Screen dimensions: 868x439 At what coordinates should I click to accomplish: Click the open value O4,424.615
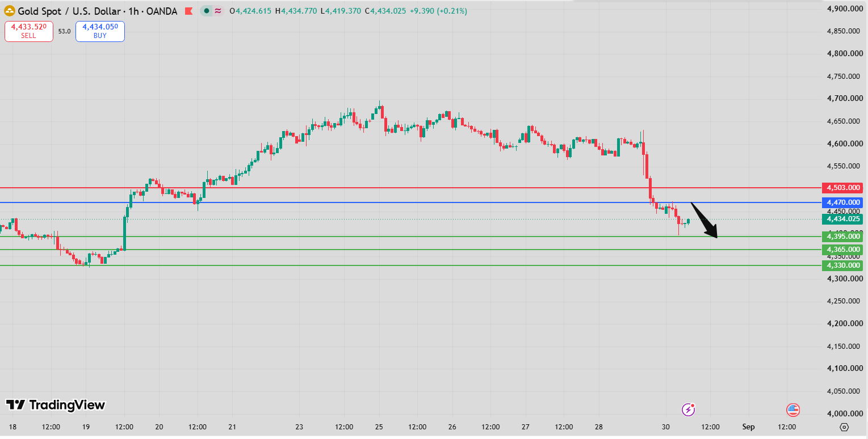(251, 11)
